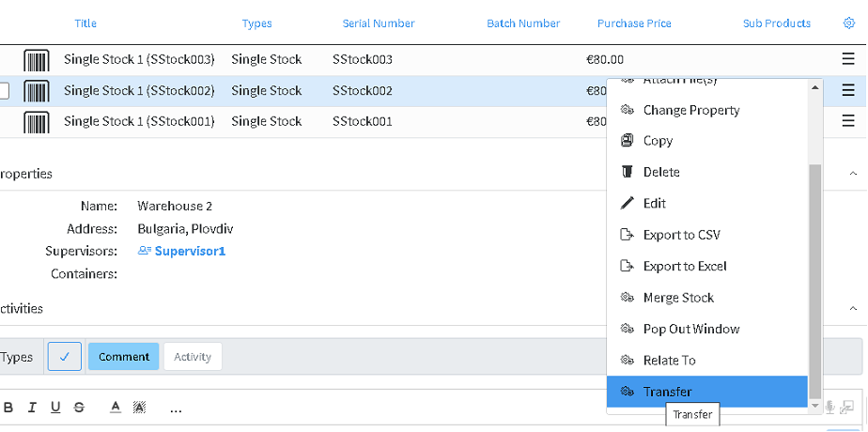Click the barcode icon for SStock001 row
The height and width of the screenshot is (432, 868).
[37, 122]
